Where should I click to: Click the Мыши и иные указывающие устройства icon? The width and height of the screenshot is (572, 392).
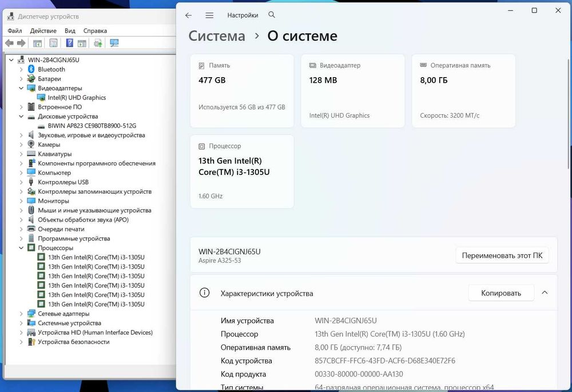(x=31, y=210)
